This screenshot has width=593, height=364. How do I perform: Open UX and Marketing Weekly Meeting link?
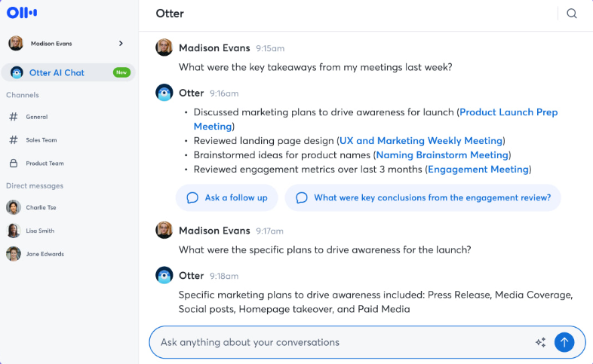420,141
